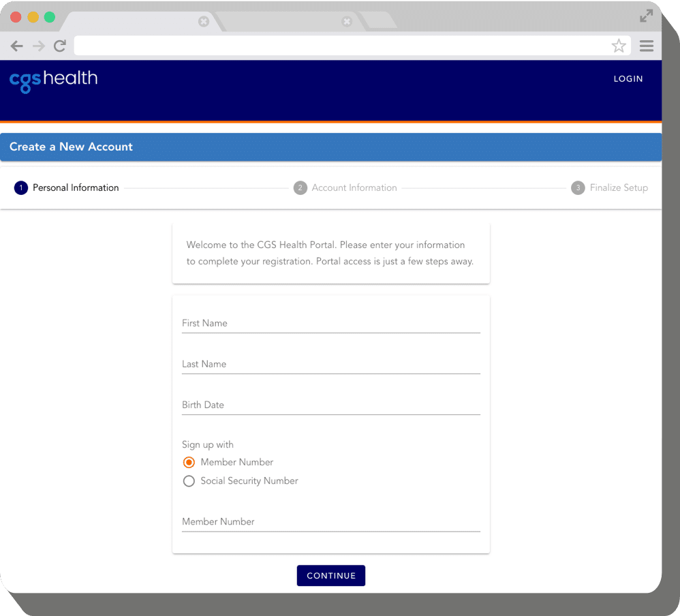Screen dimensions: 680x616
Task: Select the Member Number sign-up option
Action: (189, 462)
